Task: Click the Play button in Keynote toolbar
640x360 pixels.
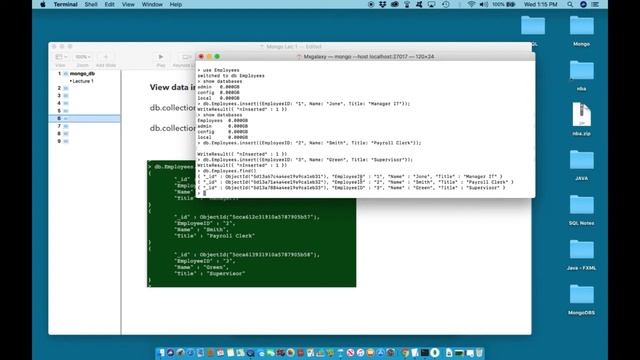Action: pos(161,60)
